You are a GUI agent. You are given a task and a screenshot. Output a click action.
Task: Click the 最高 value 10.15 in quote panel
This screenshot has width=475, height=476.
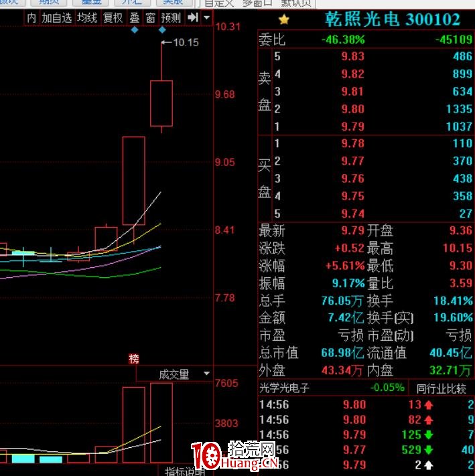click(458, 248)
